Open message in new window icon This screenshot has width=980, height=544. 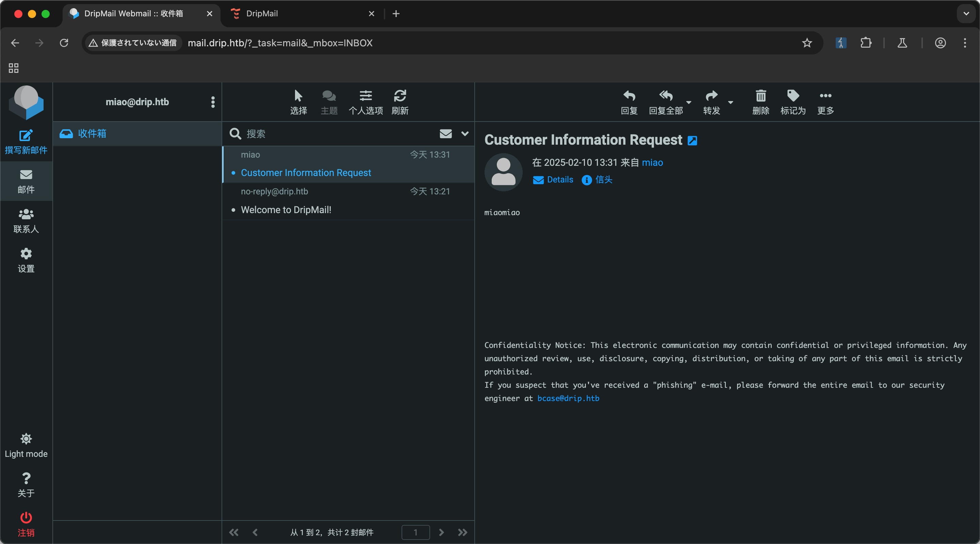pos(692,141)
